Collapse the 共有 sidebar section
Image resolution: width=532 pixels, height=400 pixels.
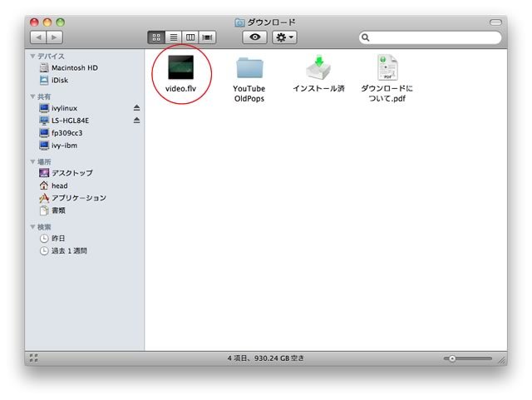33,96
